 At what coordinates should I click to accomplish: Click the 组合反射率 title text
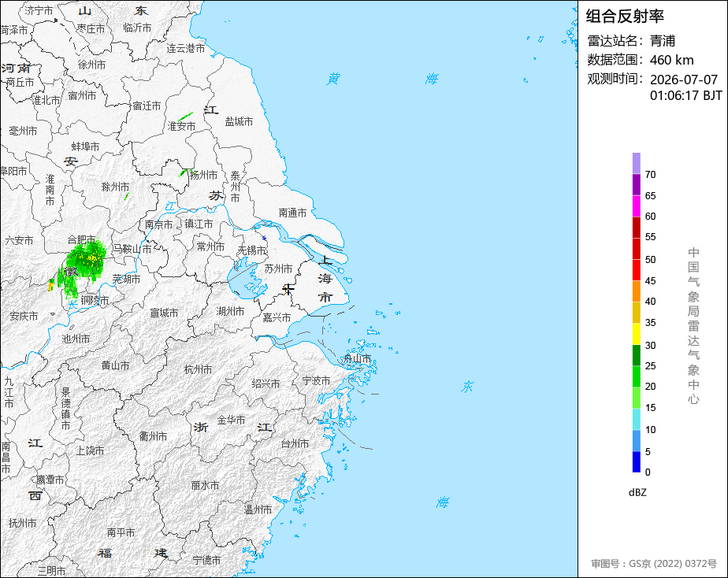[x=625, y=17]
